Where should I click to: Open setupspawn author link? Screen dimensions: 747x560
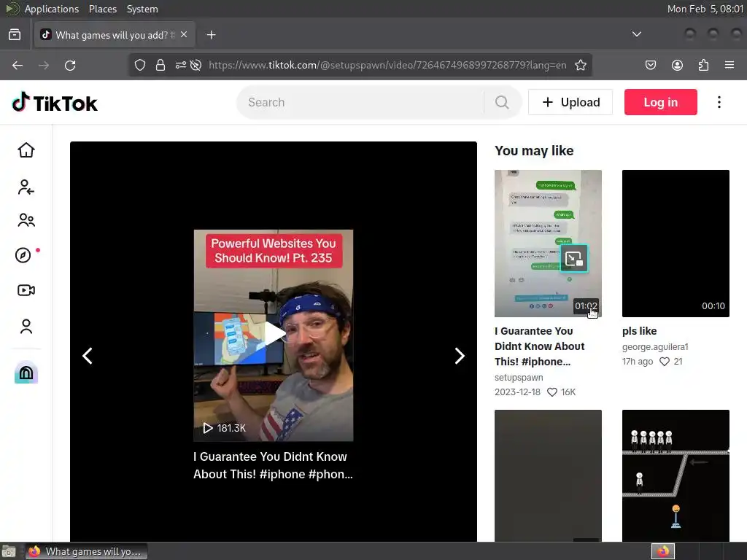[x=519, y=378]
